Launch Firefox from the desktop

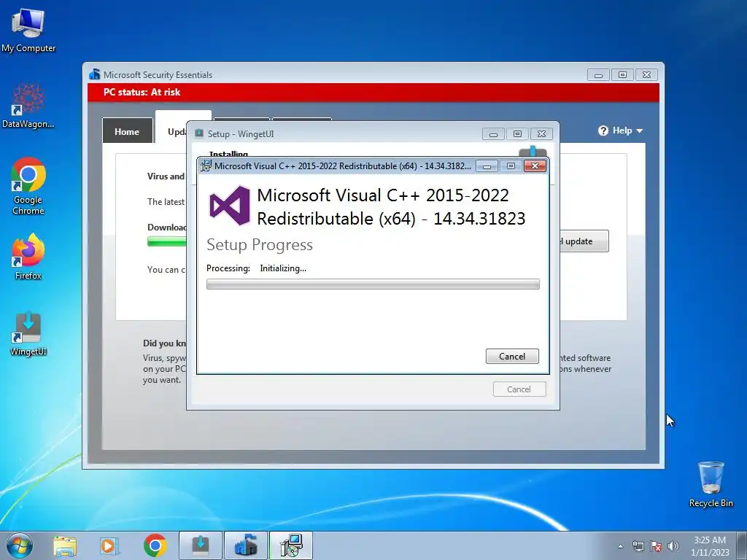coord(28,256)
